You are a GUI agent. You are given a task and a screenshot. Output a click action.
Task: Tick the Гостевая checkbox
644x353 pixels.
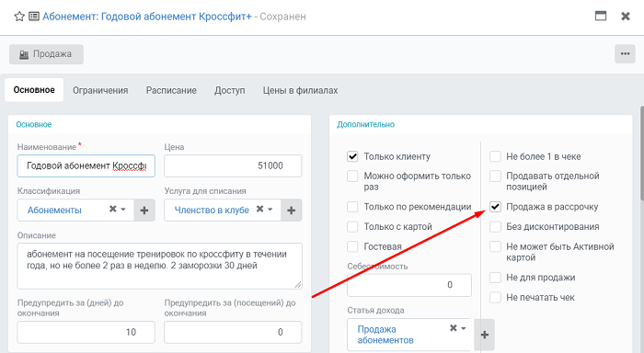pyautogui.click(x=352, y=246)
